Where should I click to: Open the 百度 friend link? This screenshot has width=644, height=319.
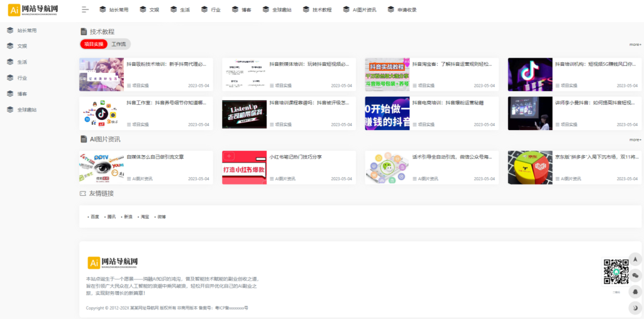coord(95,217)
